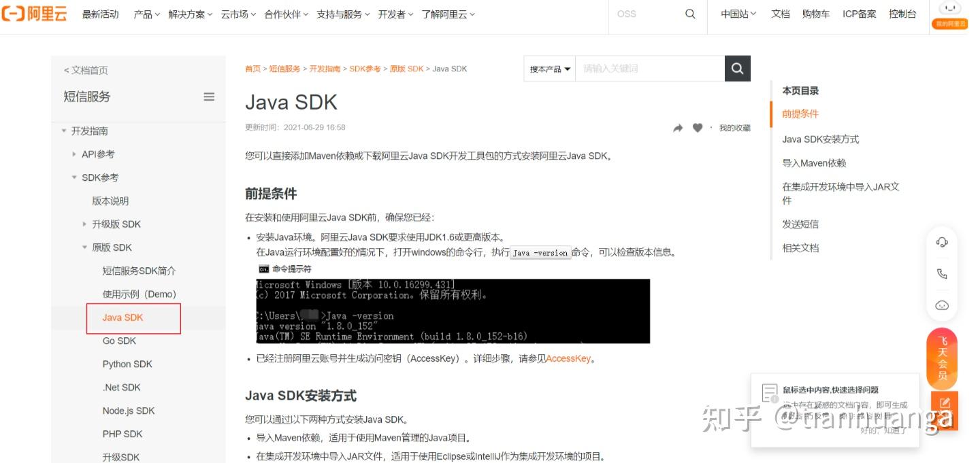Open the 解决方案 menu
Viewport: 980px width, 463px height.
tap(187, 14)
